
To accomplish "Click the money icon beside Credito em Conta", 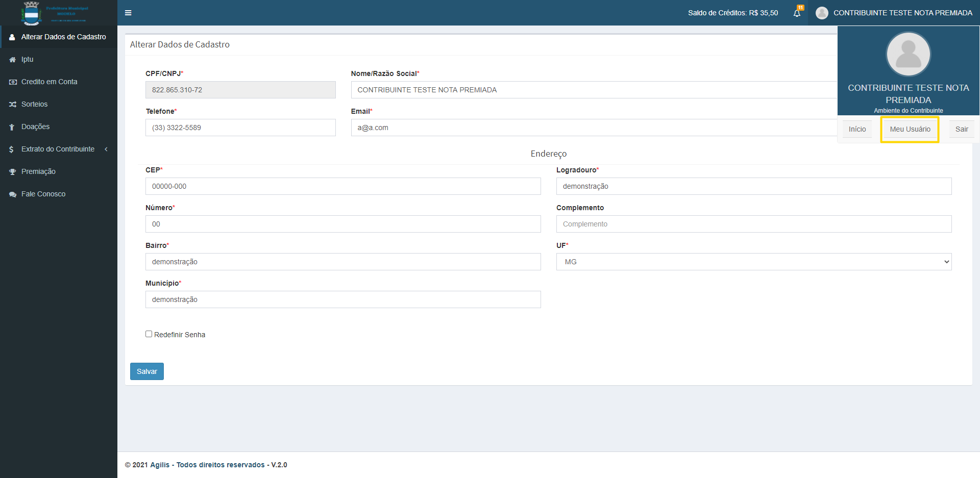I will pos(12,82).
